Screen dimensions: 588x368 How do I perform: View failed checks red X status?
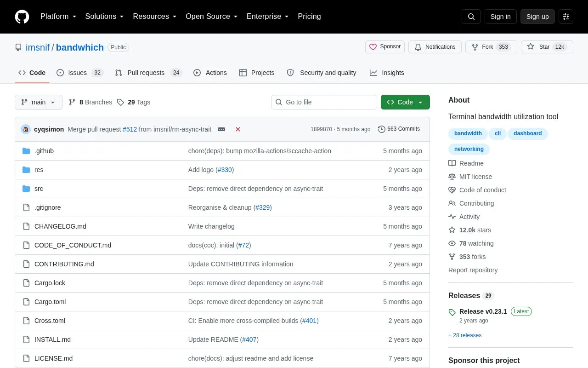click(x=238, y=129)
